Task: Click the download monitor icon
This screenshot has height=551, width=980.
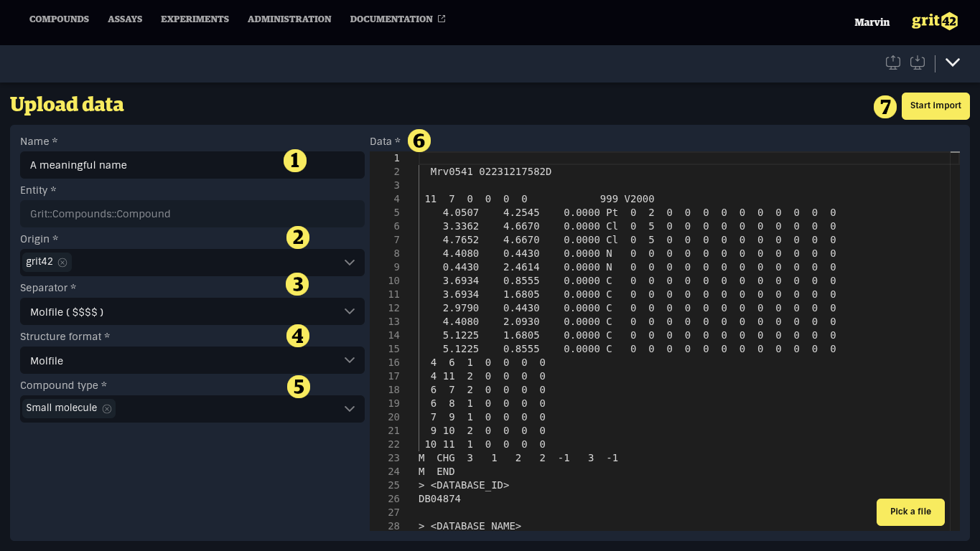Action: pos(918,62)
